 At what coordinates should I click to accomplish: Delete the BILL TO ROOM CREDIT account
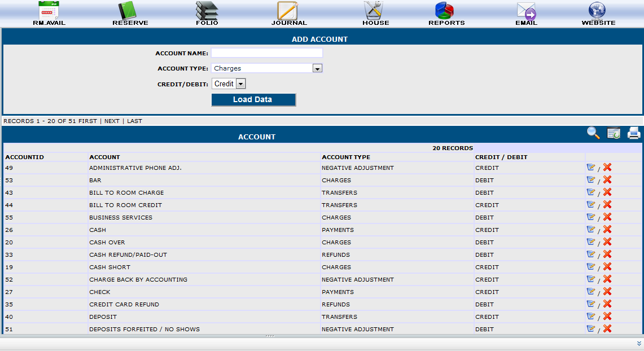point(607,204)
